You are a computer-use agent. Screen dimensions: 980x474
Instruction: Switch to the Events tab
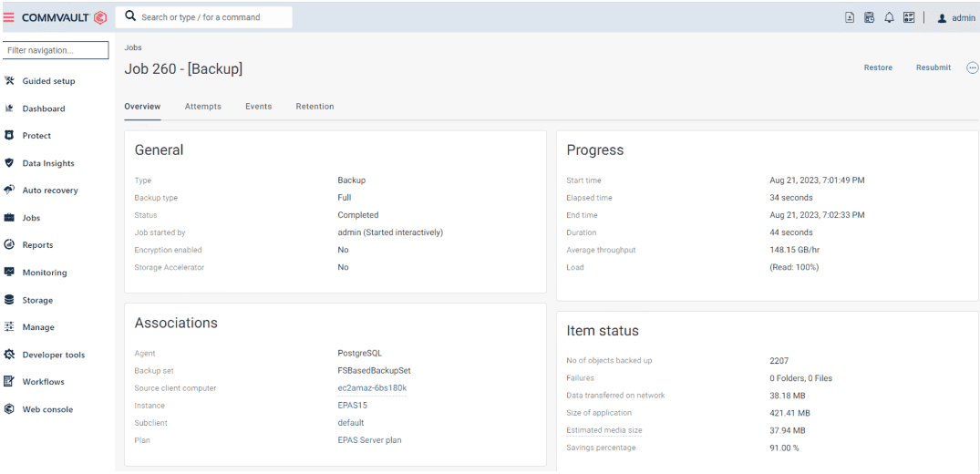pos(258,107)
